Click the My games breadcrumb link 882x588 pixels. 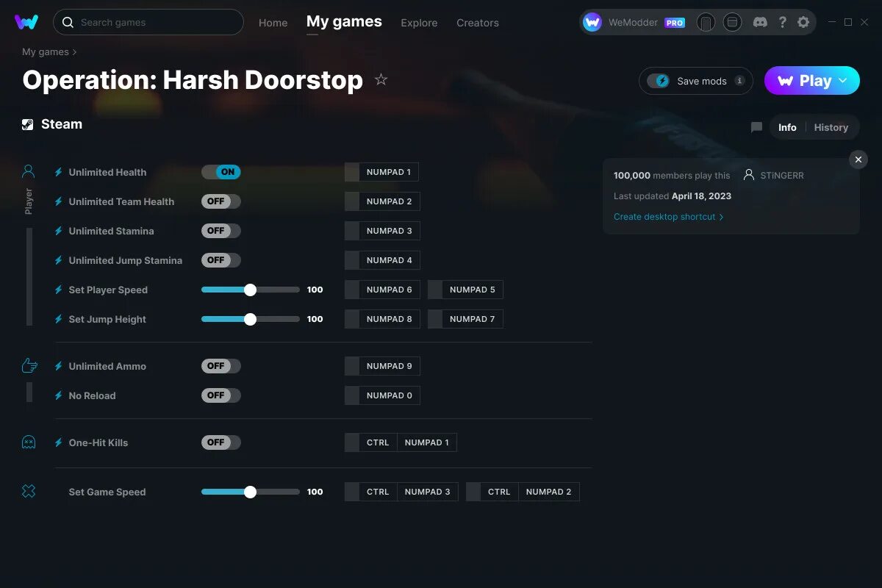46,52
